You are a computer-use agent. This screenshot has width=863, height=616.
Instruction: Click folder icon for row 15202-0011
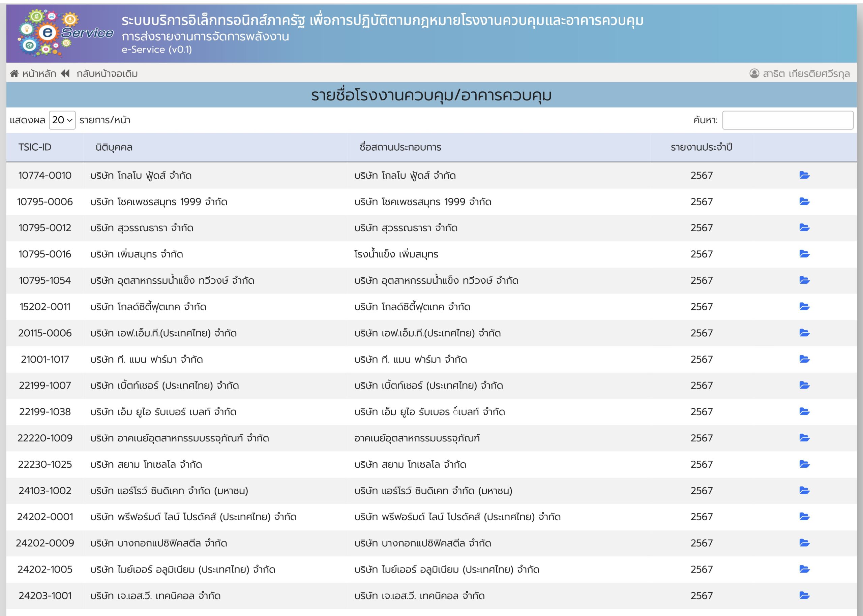[x=804, y=306]
